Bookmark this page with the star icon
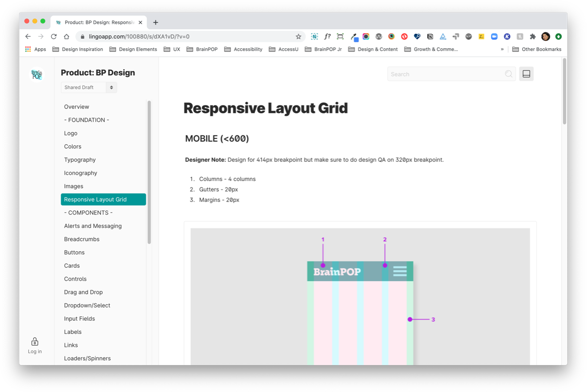This screenshot has width=587, height=392. pyautogui.click(x=298, y=36)
